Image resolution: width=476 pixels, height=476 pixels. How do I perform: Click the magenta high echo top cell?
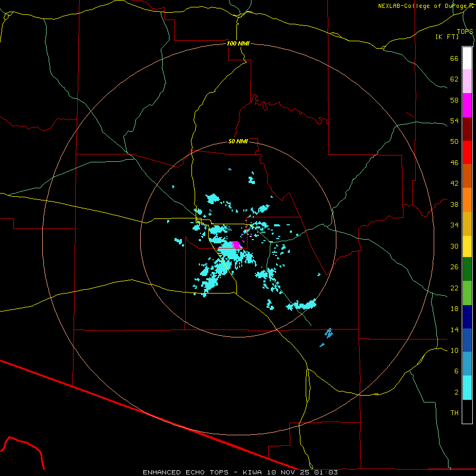pyautogui.click(x=235, y=245)
